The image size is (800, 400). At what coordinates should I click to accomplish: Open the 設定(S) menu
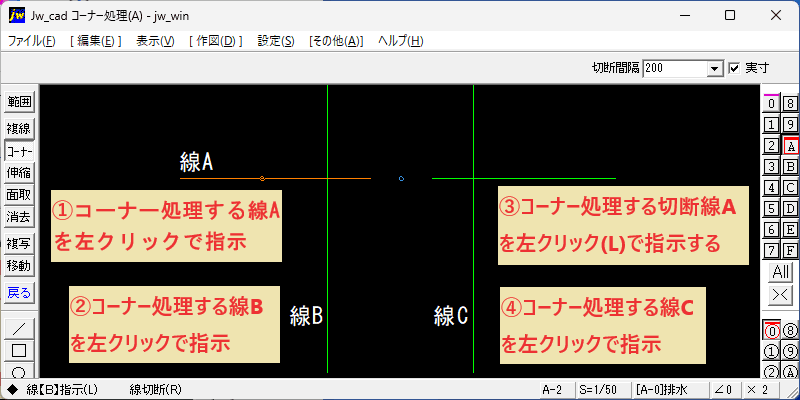276,41
